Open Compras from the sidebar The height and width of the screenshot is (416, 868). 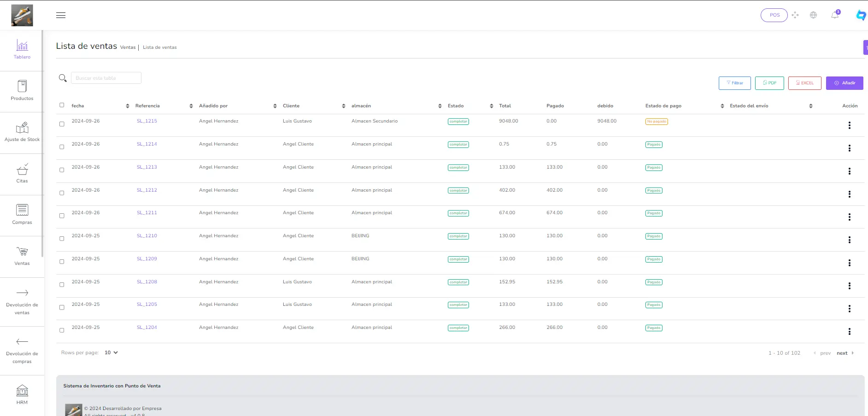tap(22, 214)
